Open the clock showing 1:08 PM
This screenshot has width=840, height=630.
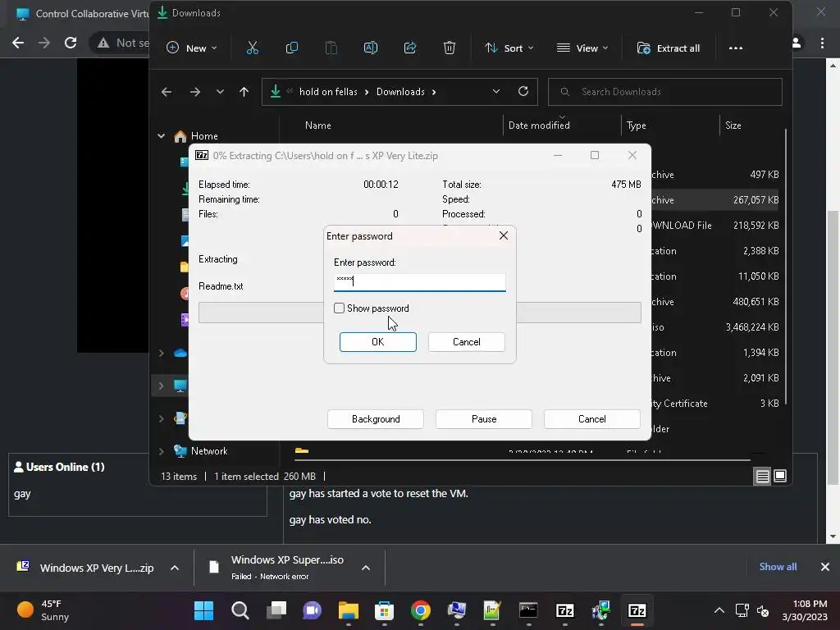point(805,610)
